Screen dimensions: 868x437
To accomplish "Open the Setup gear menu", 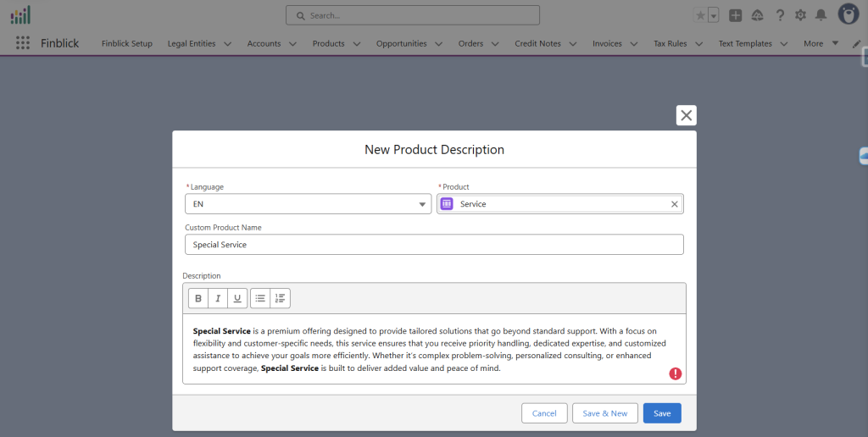I will [800, 15].
